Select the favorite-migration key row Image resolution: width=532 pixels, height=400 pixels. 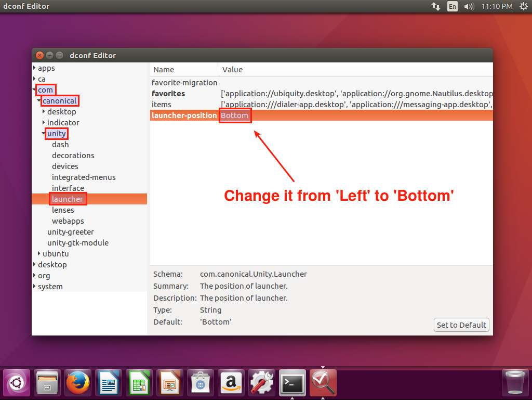pos(321,83)
